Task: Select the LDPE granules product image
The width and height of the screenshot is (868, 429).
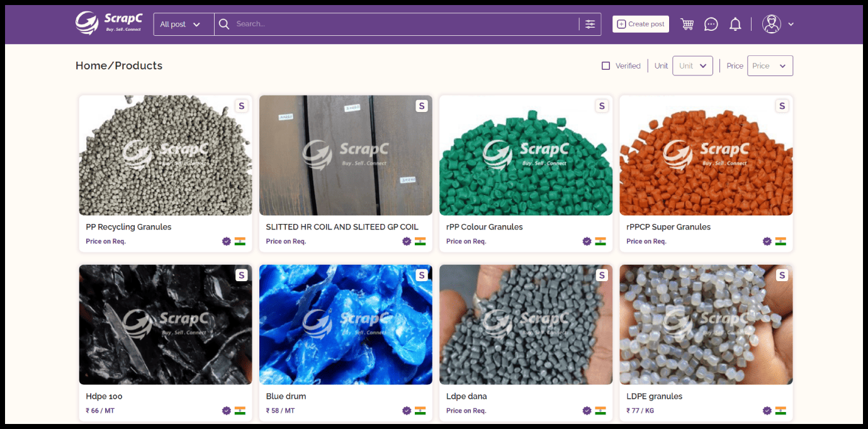Action: [706, 325]
